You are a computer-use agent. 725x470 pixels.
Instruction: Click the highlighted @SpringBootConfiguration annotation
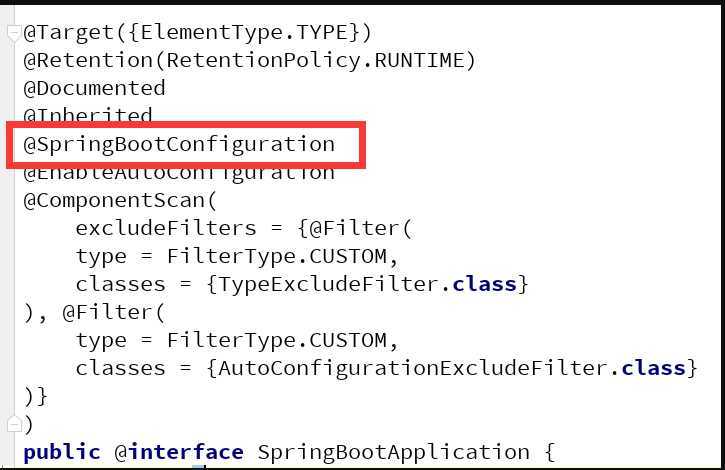click(179, 145)
